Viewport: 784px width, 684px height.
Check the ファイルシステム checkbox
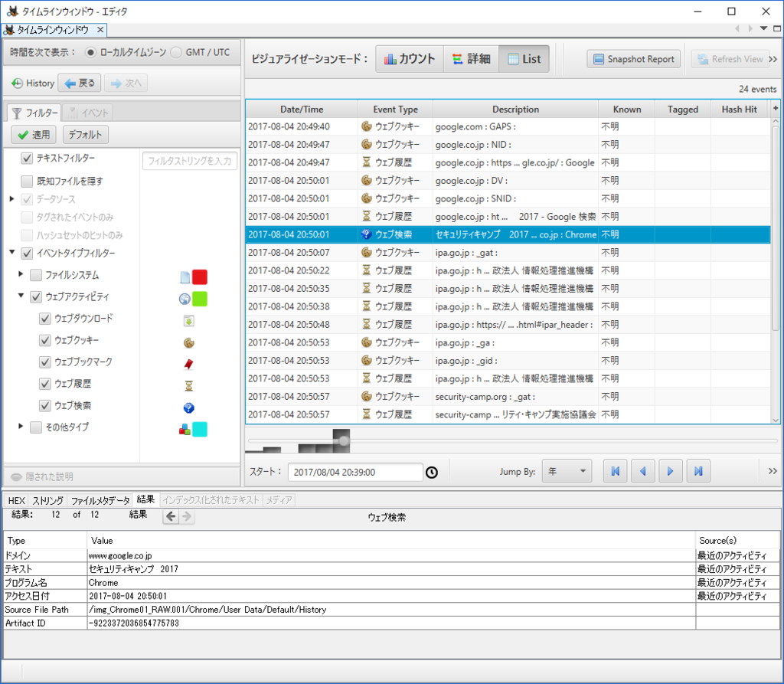36,275
